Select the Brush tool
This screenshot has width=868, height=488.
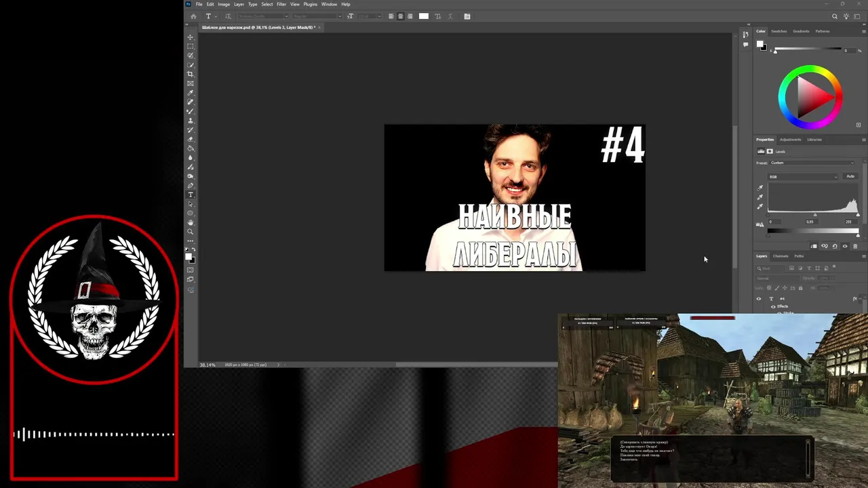coord(191,111)
